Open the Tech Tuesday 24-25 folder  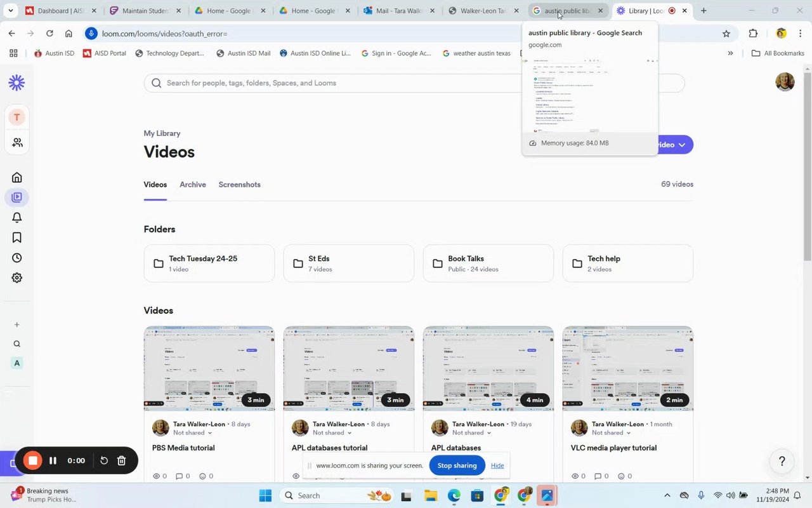tap(209, 263)
